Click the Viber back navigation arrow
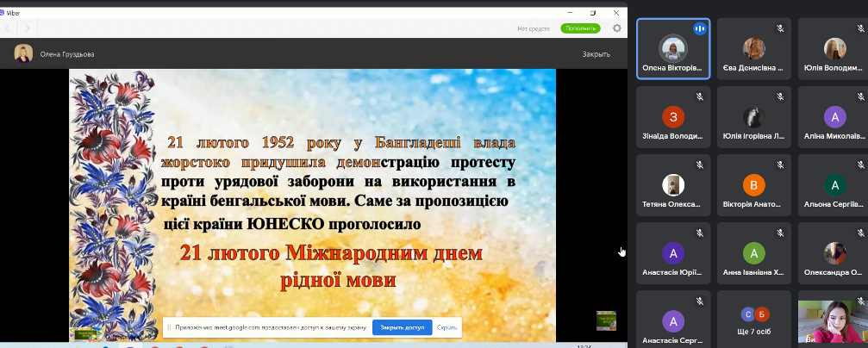The height and width of the screenshot is (348, 868). coord(10,28)
